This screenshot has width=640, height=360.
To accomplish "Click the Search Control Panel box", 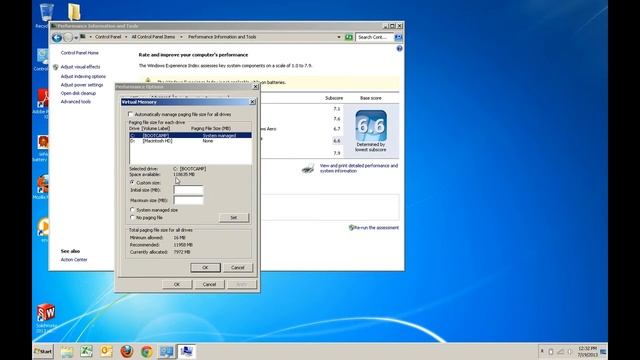I will coord(374,37).
